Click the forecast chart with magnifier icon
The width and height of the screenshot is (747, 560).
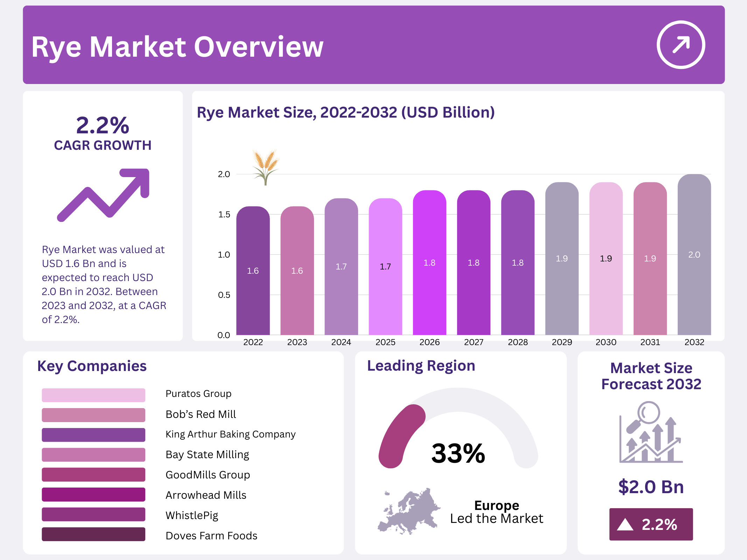(651, 433)
